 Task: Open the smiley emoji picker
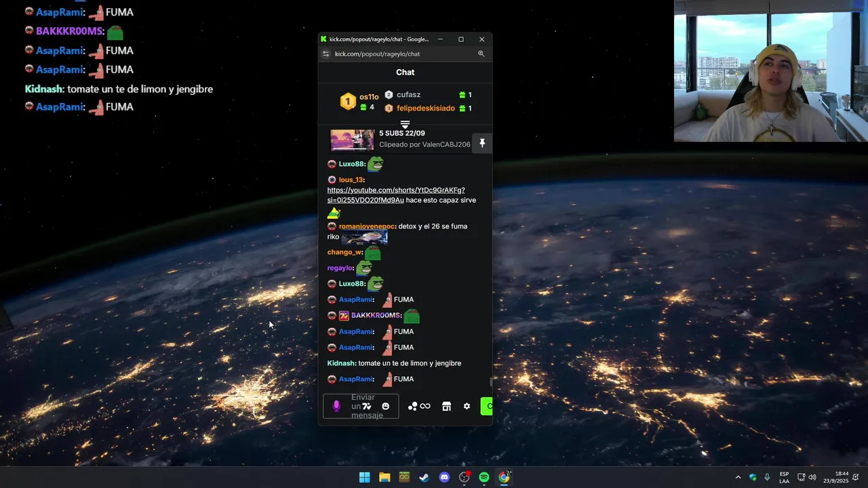tap(386, 406)
